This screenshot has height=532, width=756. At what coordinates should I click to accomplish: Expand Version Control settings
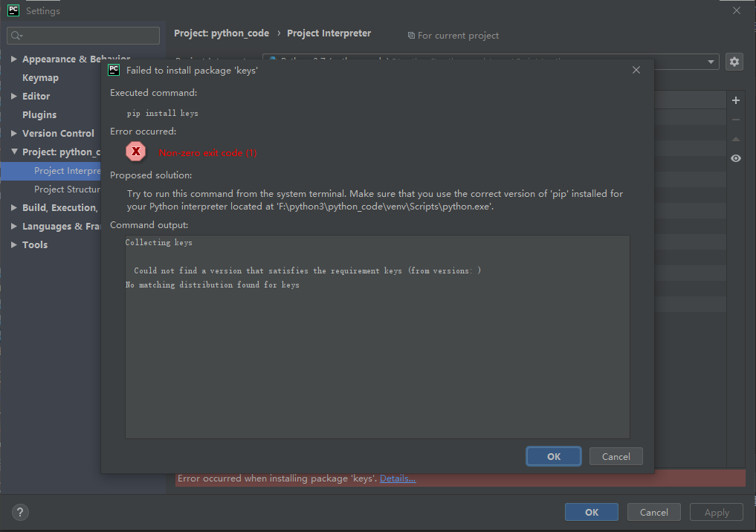pyautogui.click(x=14, y=134)
